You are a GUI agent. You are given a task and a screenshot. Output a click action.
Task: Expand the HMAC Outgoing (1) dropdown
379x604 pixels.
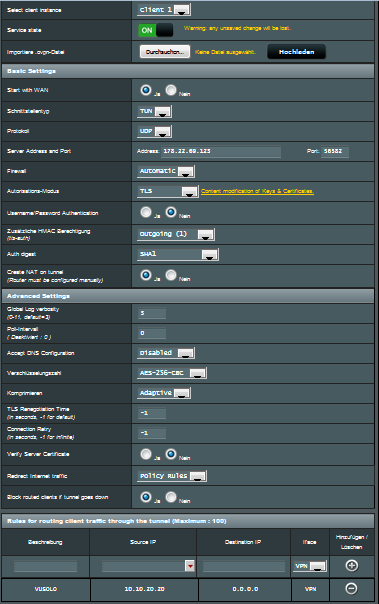(x=176, y=234)
